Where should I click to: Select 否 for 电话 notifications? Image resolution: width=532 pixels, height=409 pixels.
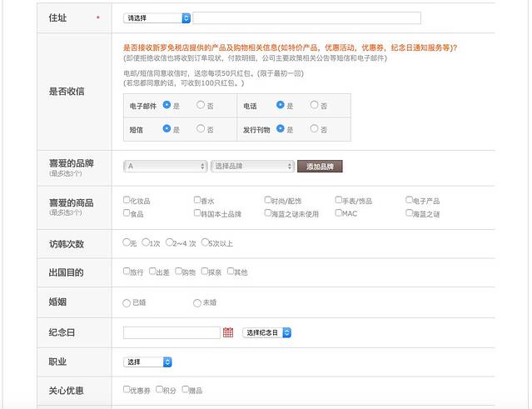(x=314, y=105)
